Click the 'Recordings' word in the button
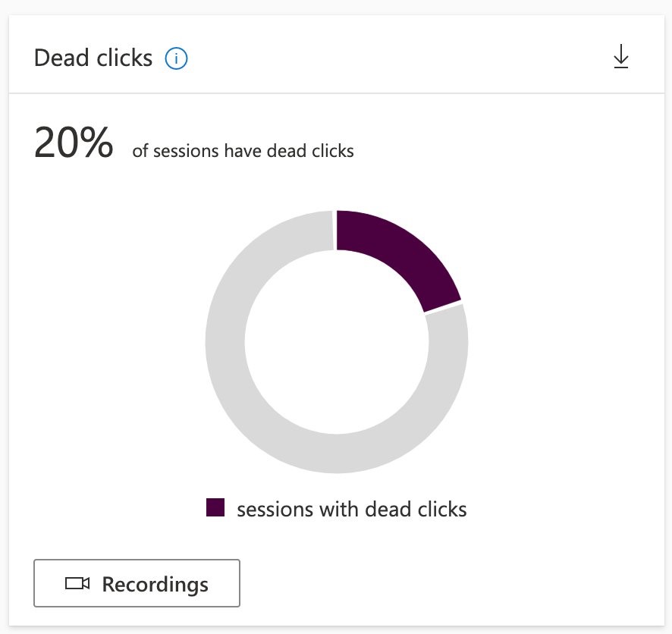This screenshot has width=672, height=634. coord(155,584)
